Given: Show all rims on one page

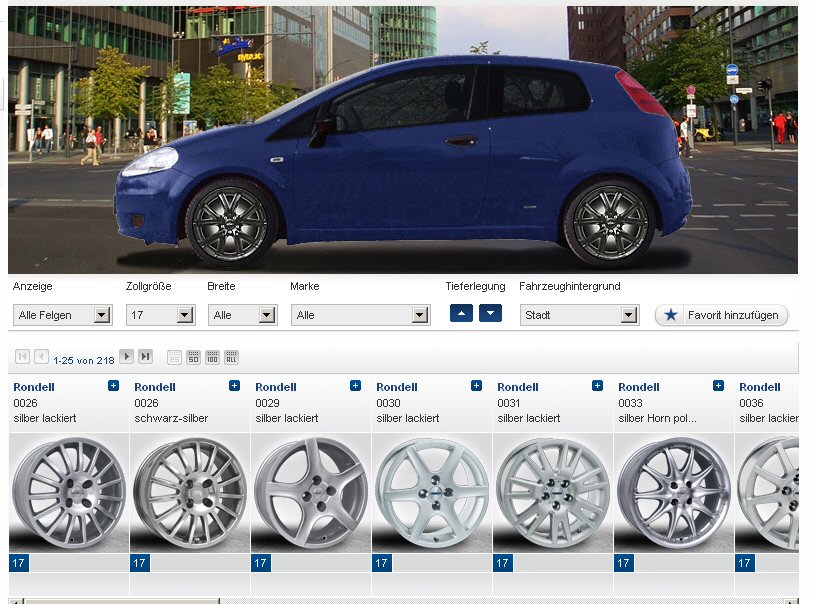Looking at the screenshot, I should click(231, 357).
